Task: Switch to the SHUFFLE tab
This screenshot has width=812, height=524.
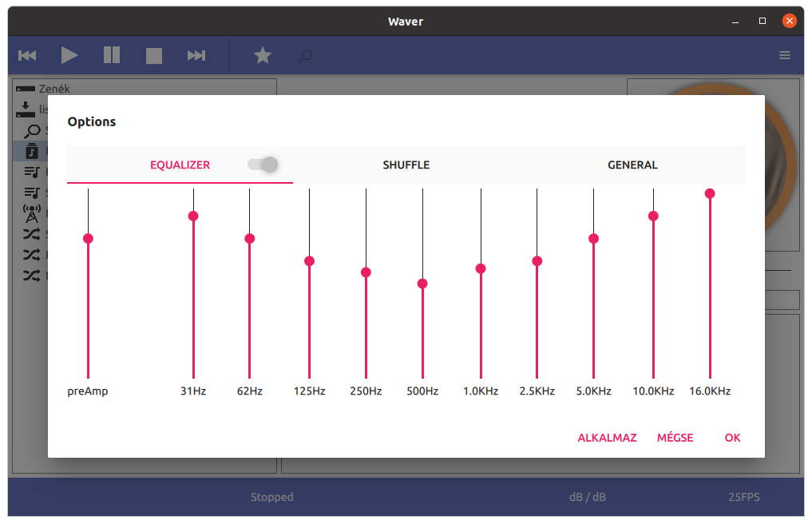Action: pyautogui.click(x=406, y=165)
